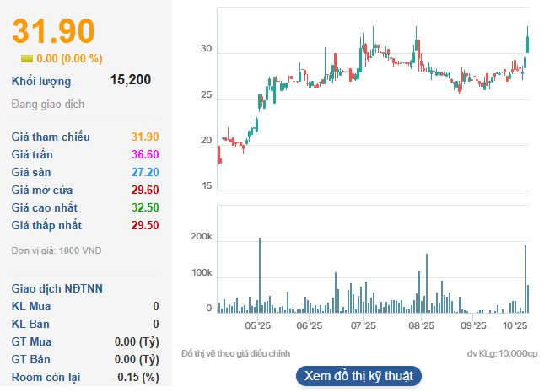Click the Giá mở cửa value 29.60
555x392 pixels.
coord(144,190)
